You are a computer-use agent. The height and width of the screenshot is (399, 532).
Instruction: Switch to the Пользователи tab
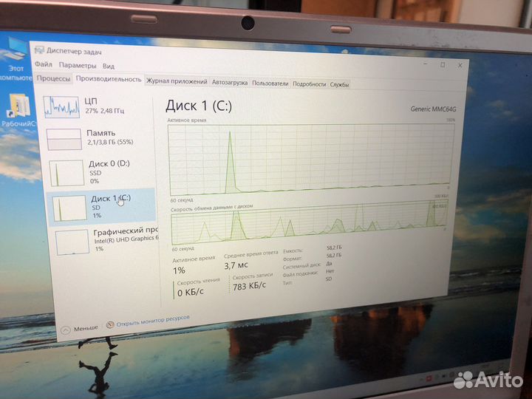click(270, 83)
